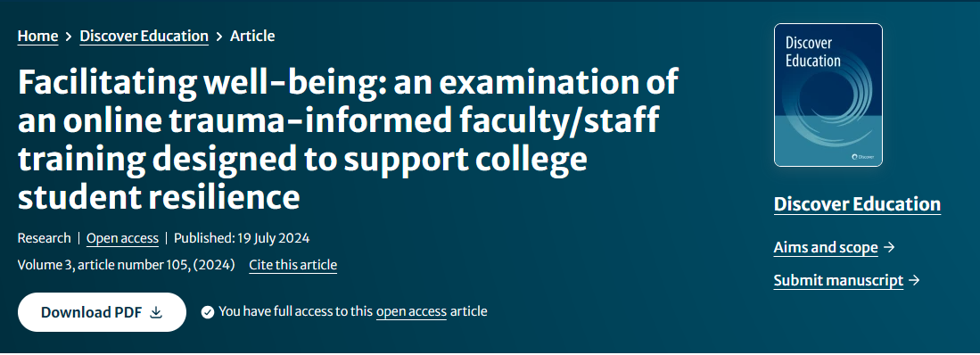Open the Cite this article link

pos(292,265)
